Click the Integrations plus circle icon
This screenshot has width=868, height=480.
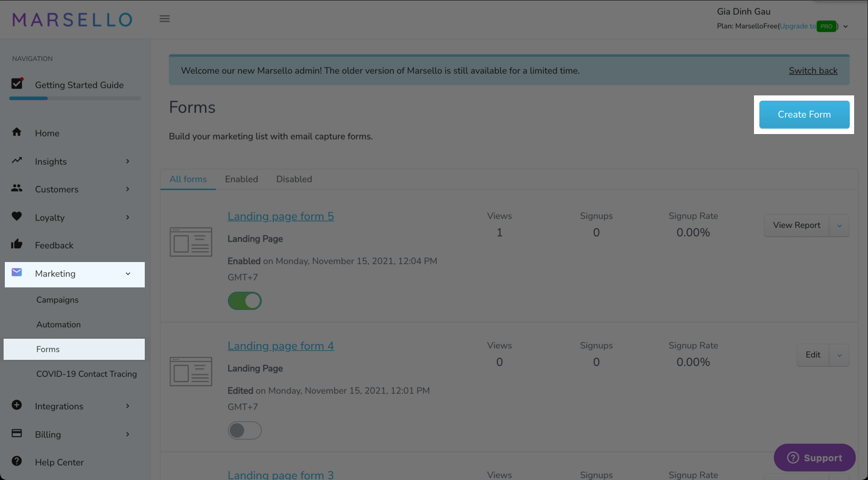tap(17, 405)
